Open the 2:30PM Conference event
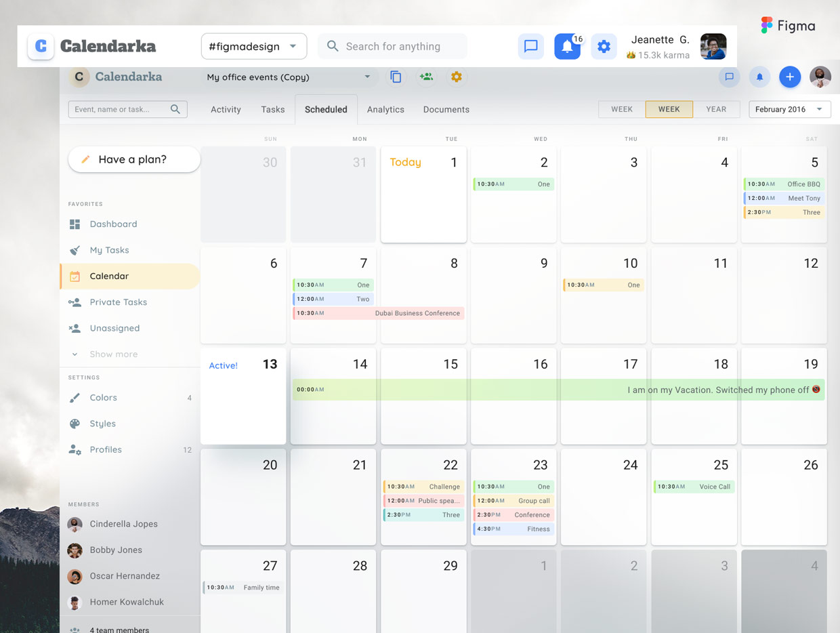Screen dimensions: 840x633 pos(513,515)
